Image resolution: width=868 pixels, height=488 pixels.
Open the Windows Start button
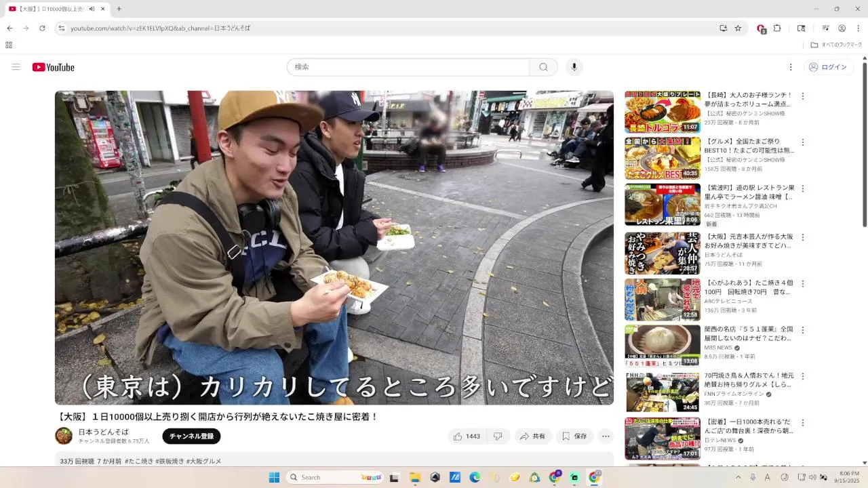tap(274, 477)
